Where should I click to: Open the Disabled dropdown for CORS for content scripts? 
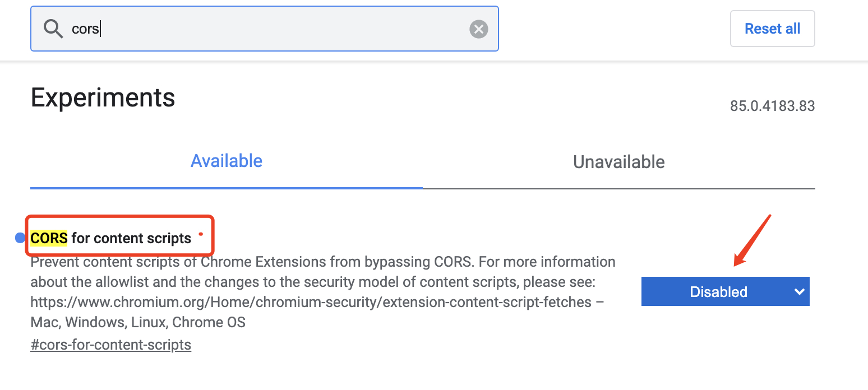[725, 291]
